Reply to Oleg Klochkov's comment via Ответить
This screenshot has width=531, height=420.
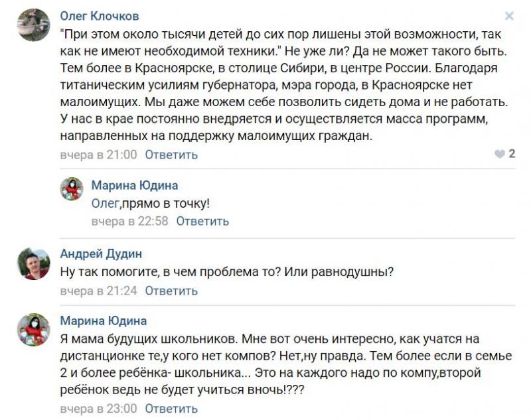[171, 155]
